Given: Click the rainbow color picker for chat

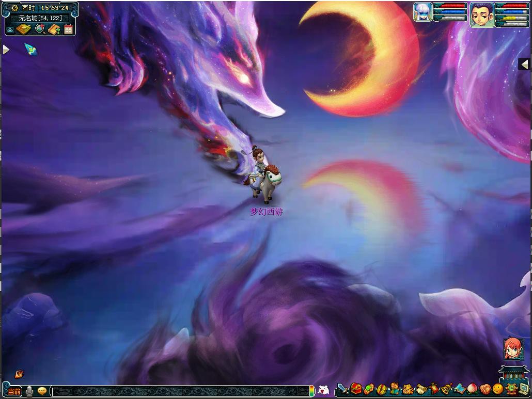Looking at the screenshot, I should [311, 391].
